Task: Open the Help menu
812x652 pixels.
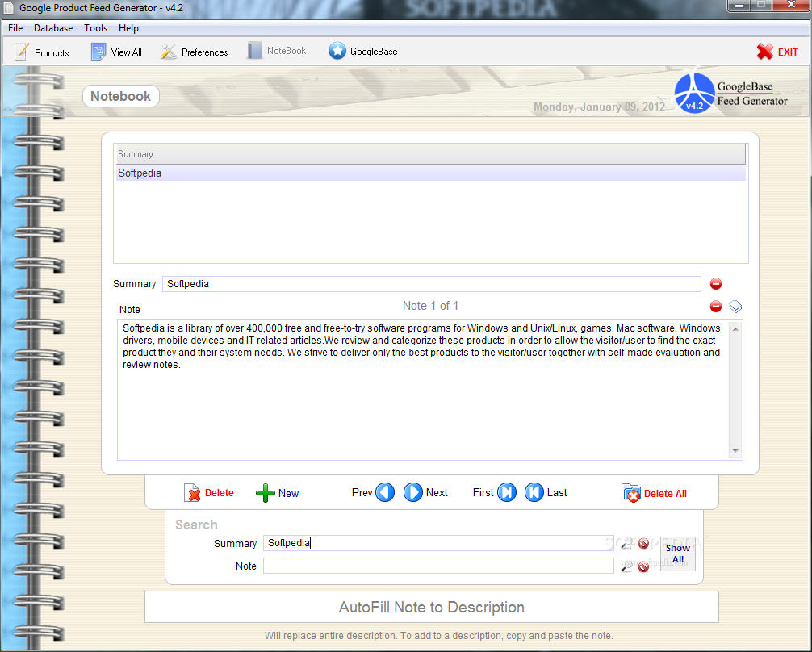Action: click(128, 28)
